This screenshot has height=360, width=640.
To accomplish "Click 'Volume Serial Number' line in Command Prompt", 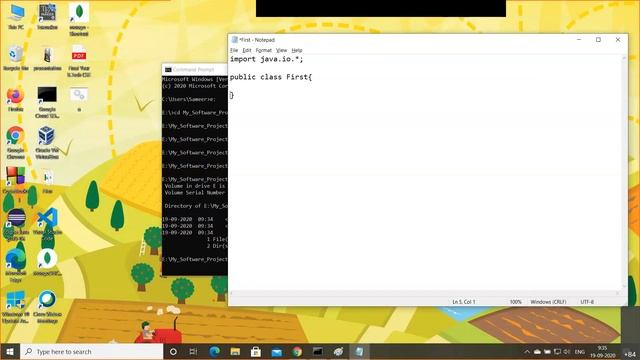I will pyautogui.click(x=196, y=193).
